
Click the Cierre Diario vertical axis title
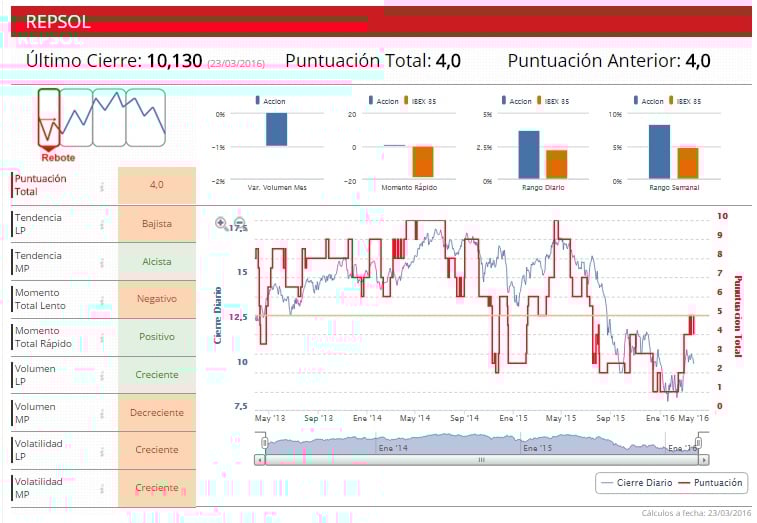click(x=218, y=315)
